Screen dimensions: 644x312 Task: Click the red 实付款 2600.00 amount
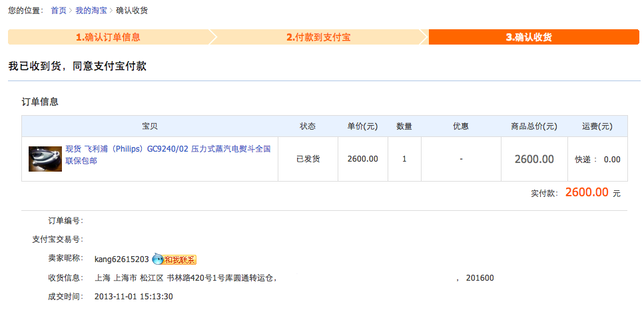click(587, 192)
